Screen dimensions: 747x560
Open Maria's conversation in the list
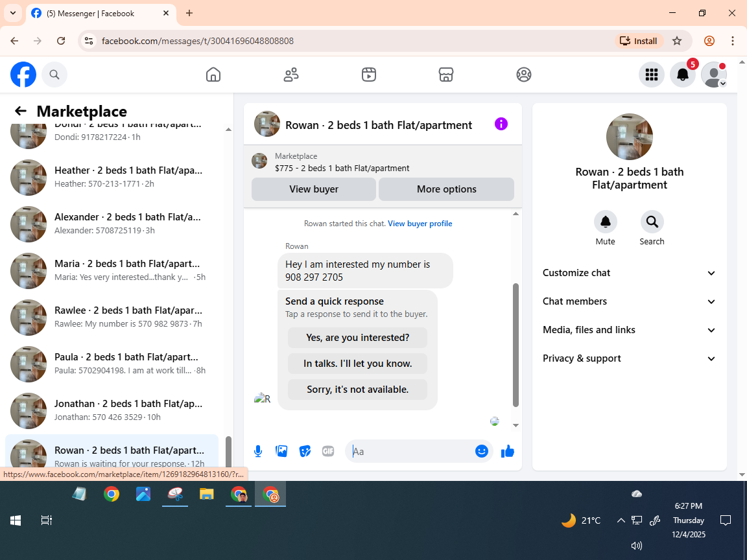coord(112,270)
